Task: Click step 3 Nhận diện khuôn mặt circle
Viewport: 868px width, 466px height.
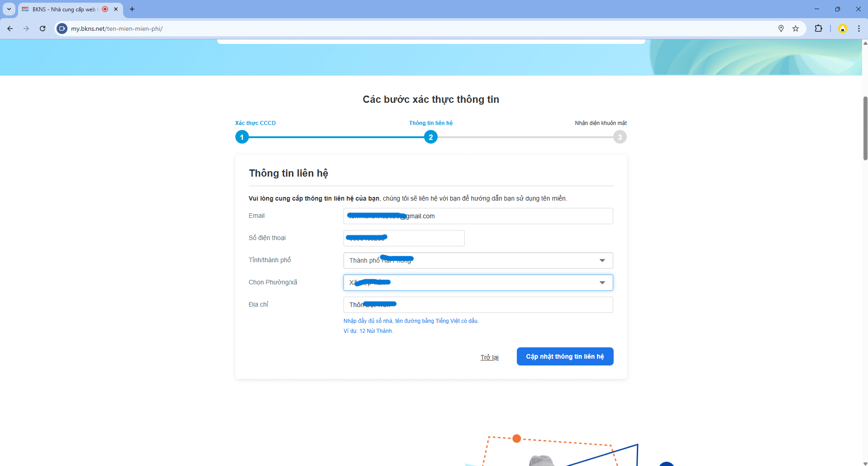Action: tap(620, 137)
